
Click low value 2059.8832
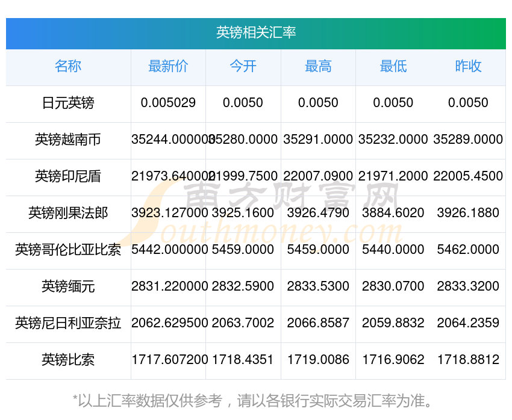click(x=393, y=323)
